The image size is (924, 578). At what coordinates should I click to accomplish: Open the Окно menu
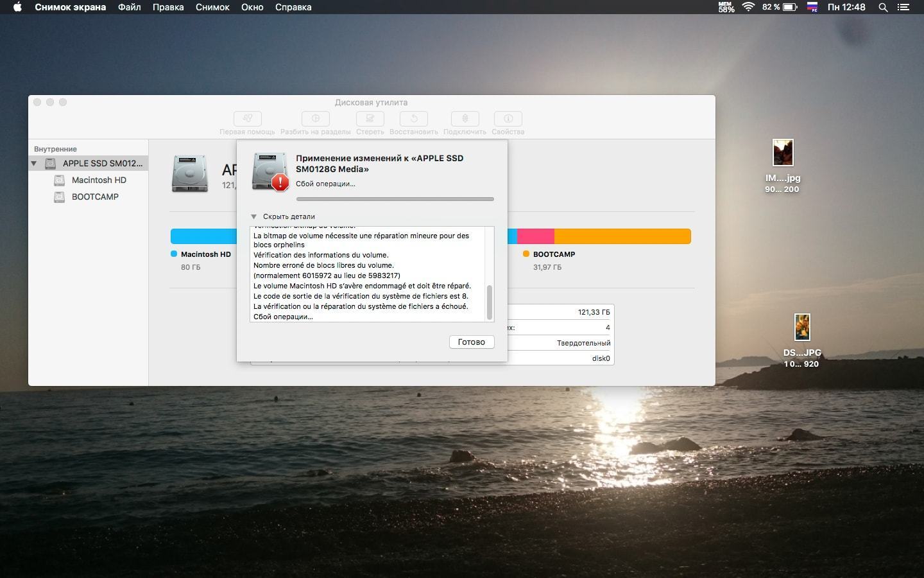coord(252,7)
